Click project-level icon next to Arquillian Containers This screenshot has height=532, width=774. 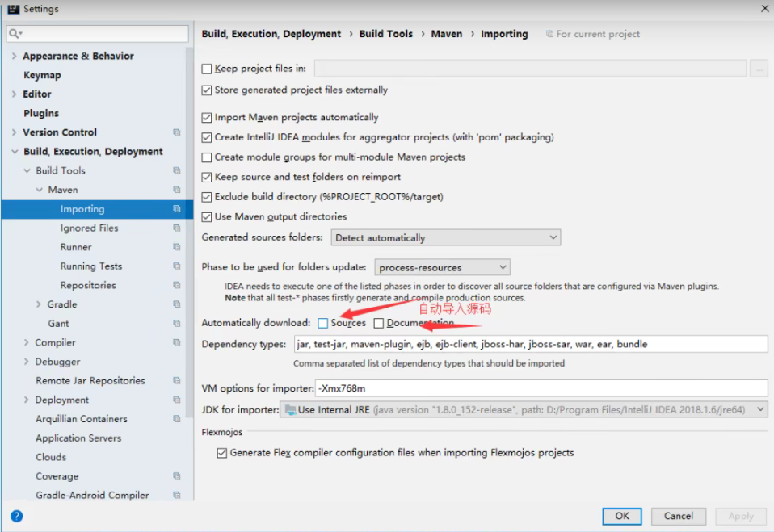[x=176, y=419]
